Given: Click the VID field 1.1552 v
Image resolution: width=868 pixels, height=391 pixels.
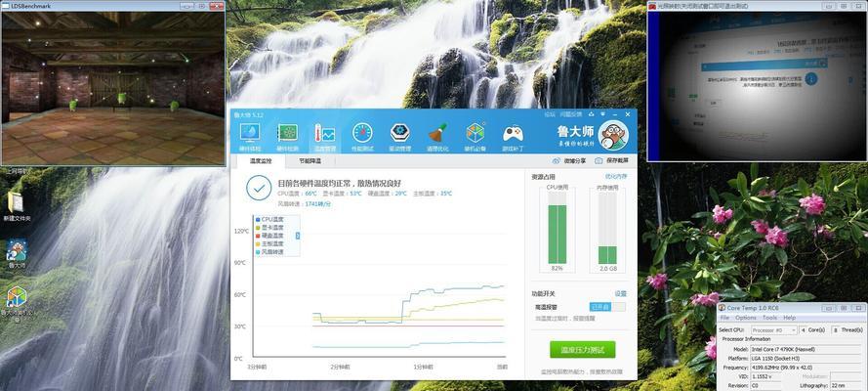Looking at the screenshot, I should 765,376.
